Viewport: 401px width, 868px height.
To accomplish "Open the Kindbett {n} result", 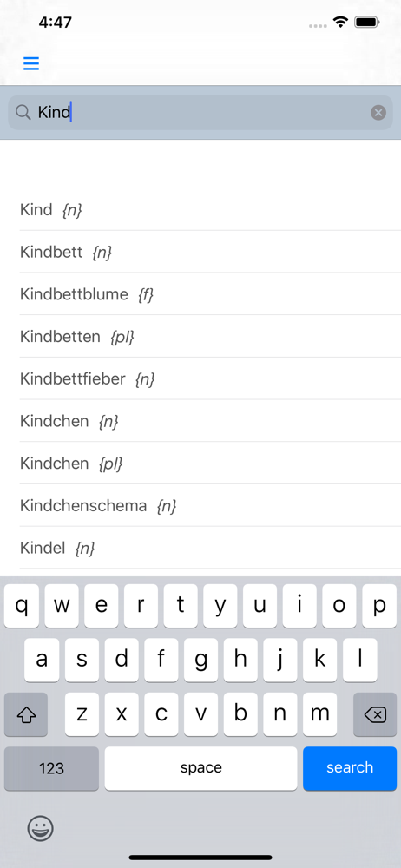I will 210,252.
